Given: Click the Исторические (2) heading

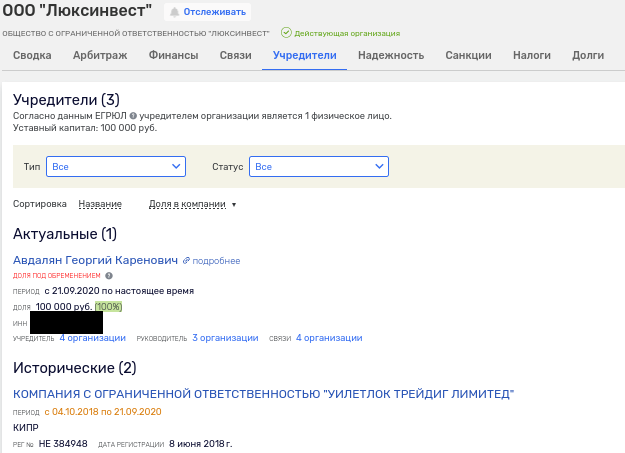Looking at the screenshot, I should 75,368.
